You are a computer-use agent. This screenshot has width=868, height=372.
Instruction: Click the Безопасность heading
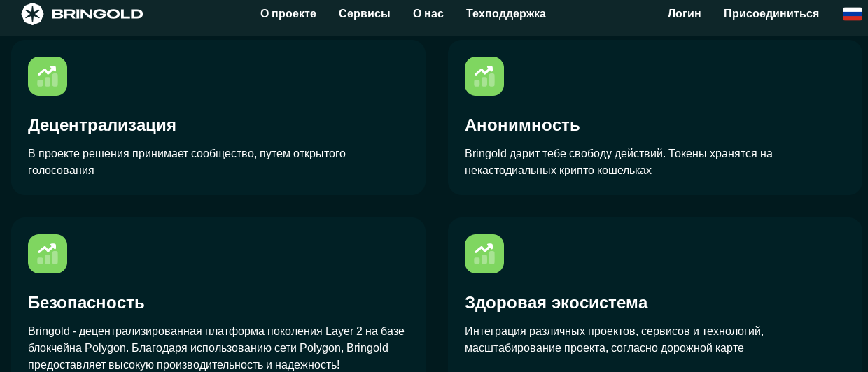[x=86, y=303]
